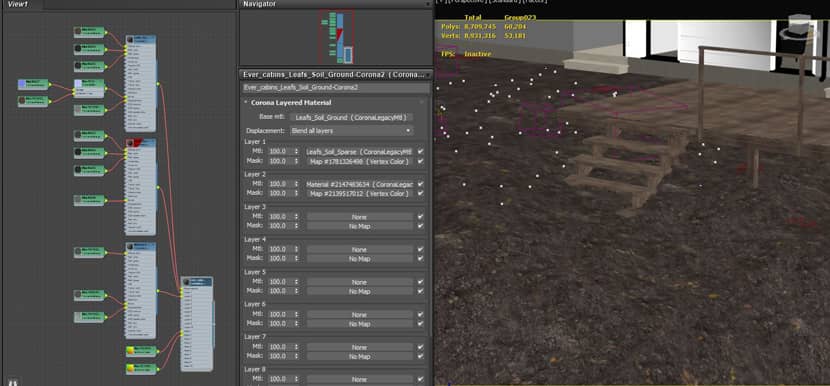
Task: Open Layer 1 Mask Map #1781326498 button
Action: [359, 161]
